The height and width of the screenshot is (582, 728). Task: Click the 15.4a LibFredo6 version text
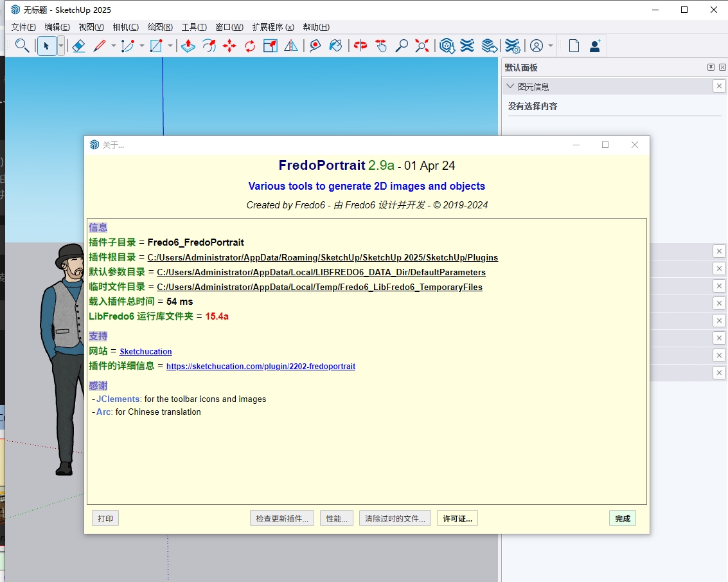coord(217,316)
